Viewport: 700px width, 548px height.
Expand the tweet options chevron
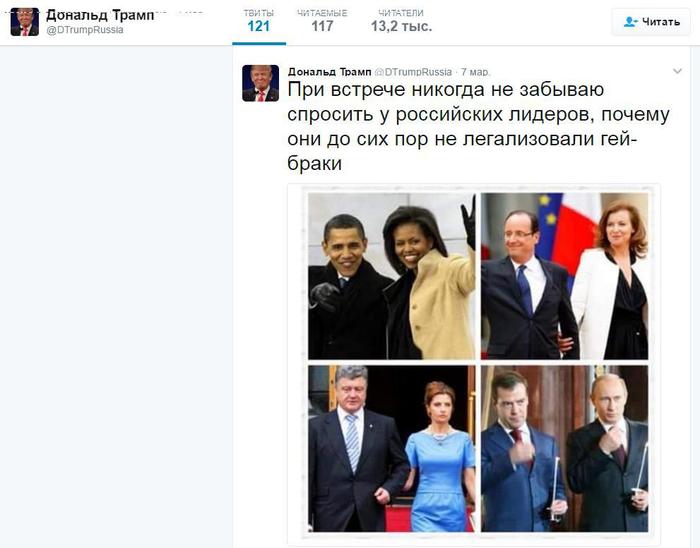(677, 71)
